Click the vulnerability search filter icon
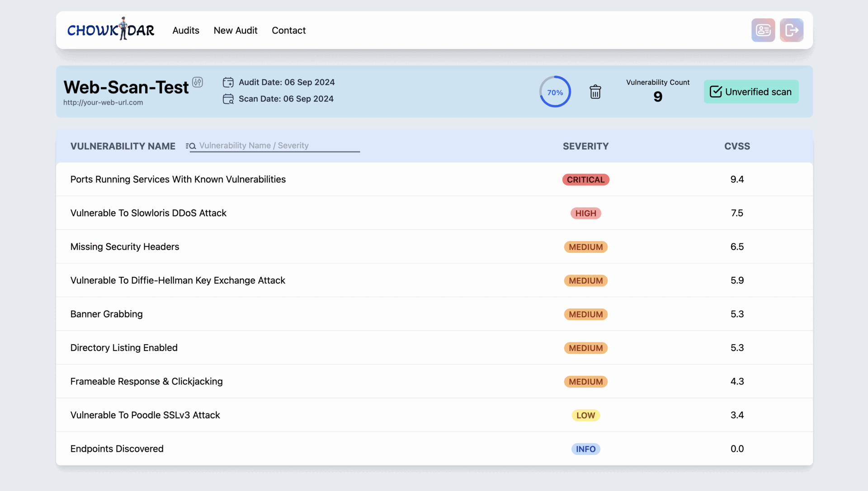868x491 pixels. pyautogui.click(x=190, y=145)
